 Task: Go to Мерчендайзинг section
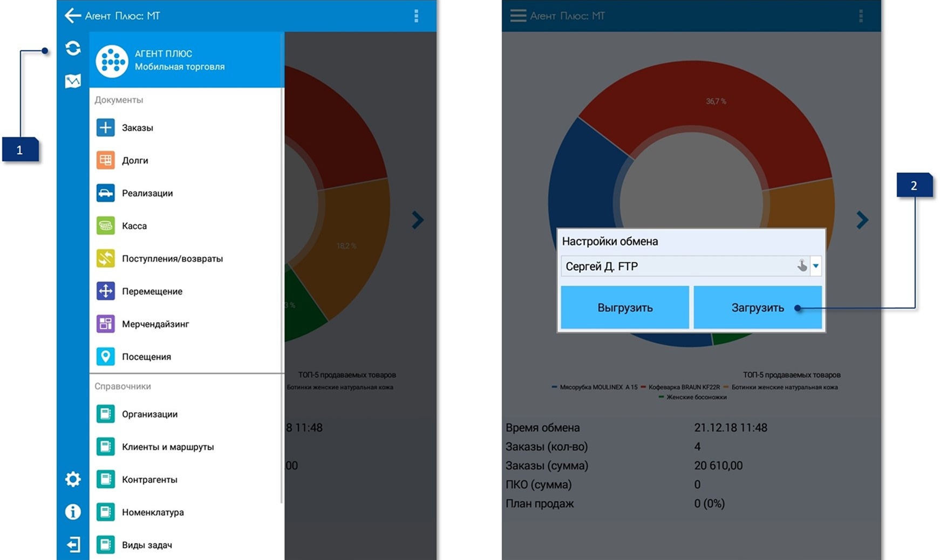point(155,324)
